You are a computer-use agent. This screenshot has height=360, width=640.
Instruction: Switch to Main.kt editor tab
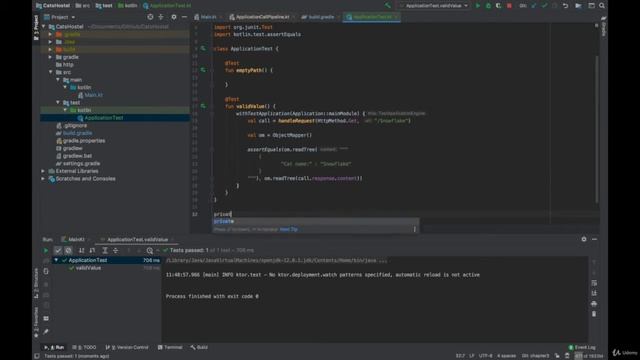click(208, 17)
